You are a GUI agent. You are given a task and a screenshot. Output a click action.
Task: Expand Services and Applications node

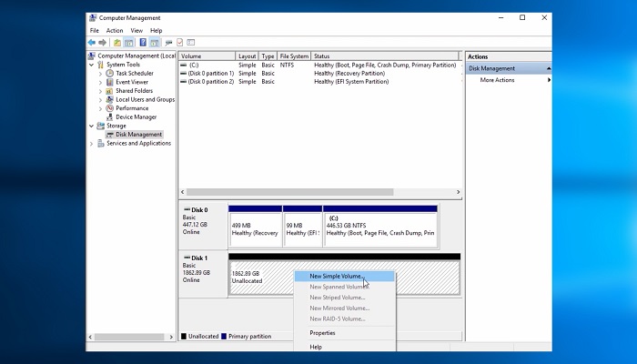(x=91, y=144)
